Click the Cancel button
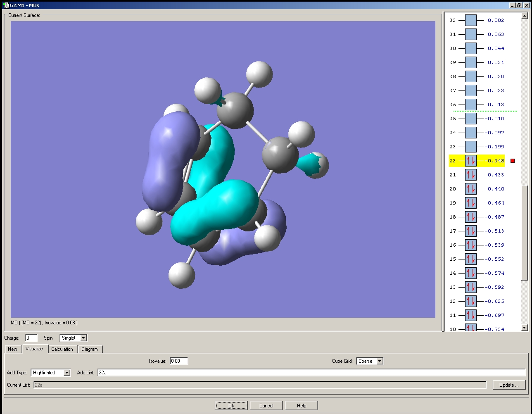Screen dimensions: 532x414 (x=266, y=406)
